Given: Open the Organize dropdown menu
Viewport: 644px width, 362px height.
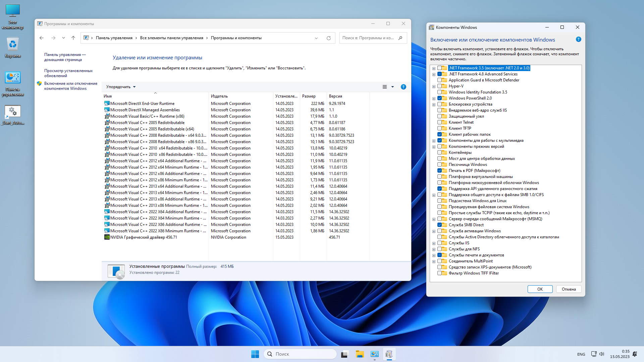Looking at the screenshot, I should (x=121, y=87).
